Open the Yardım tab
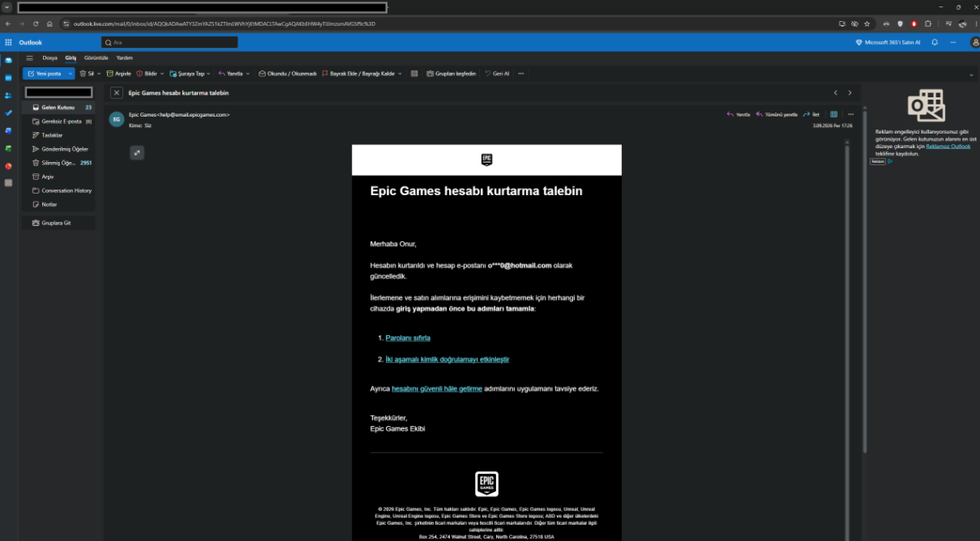This screenshot has height=541, width=980. coord(124,58)
